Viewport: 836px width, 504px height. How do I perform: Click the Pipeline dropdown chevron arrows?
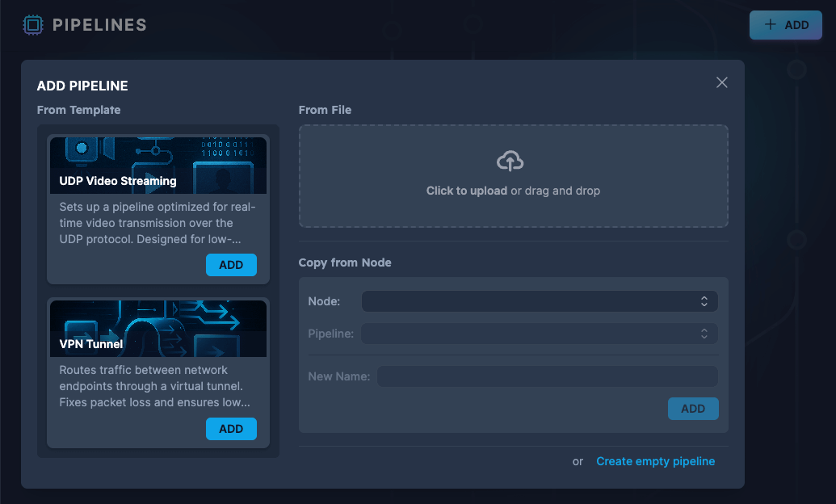tap(704, 334)
